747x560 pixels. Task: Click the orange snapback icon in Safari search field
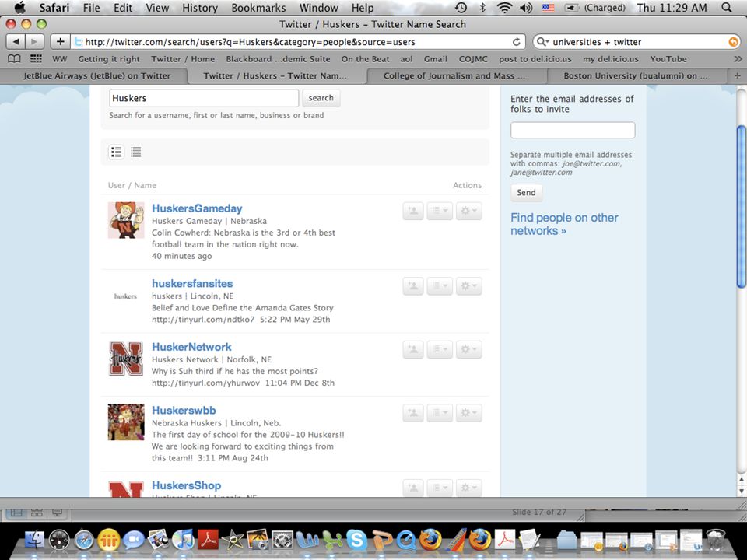pos(733,42)
